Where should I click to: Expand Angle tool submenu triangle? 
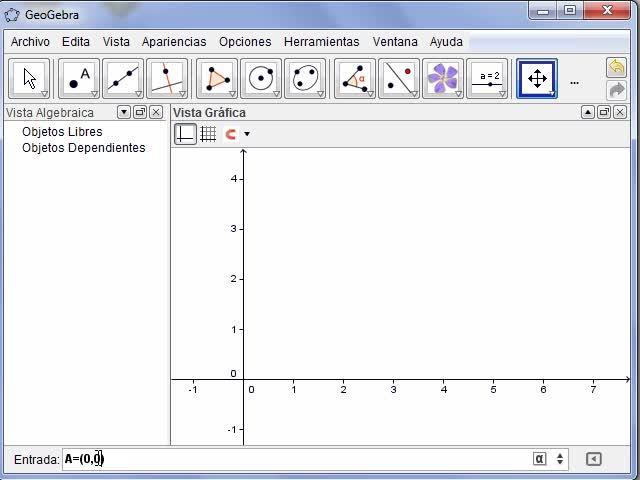click(370, 94)
